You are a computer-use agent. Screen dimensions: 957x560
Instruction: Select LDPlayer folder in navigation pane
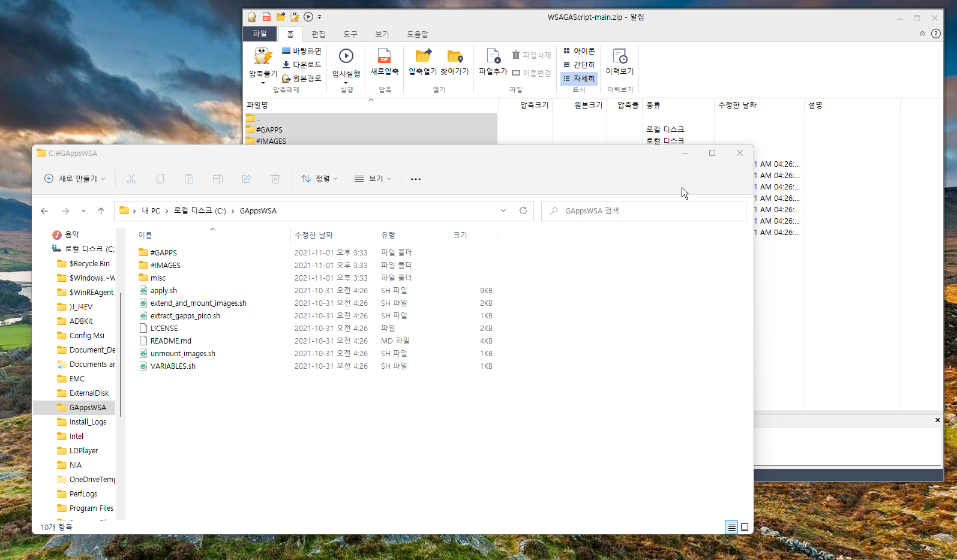pos(83,451)
